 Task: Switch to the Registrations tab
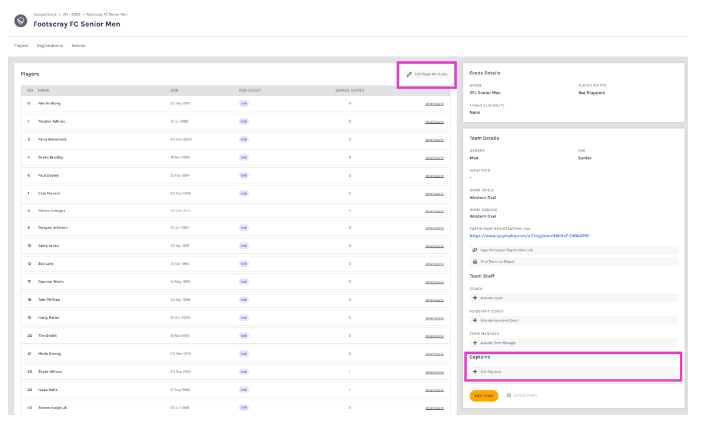pos(50,46)
